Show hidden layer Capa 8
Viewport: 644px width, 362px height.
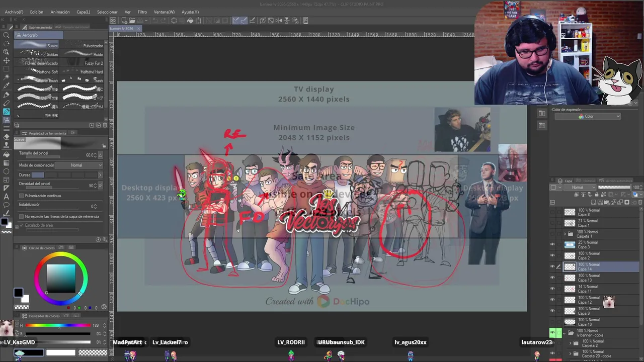[x=552, y=212]
